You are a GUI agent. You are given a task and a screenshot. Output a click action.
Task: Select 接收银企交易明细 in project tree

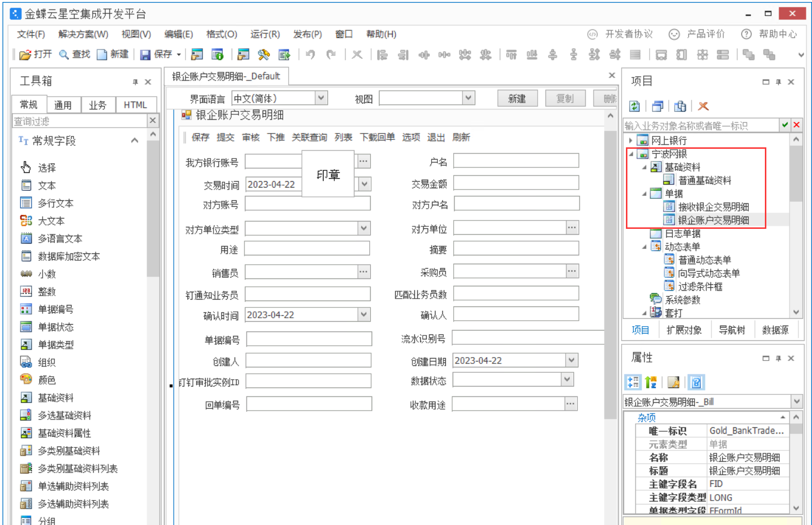[713, 207]
